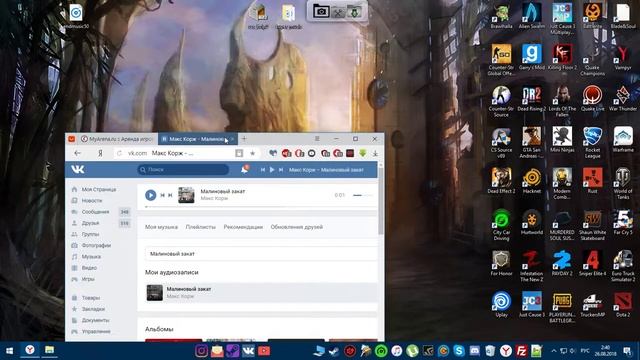640x360 pixels.
Task: Select Малиновый закат in Мои аудиозаписи
Action: pyautogui.click(x=261, y=292)
